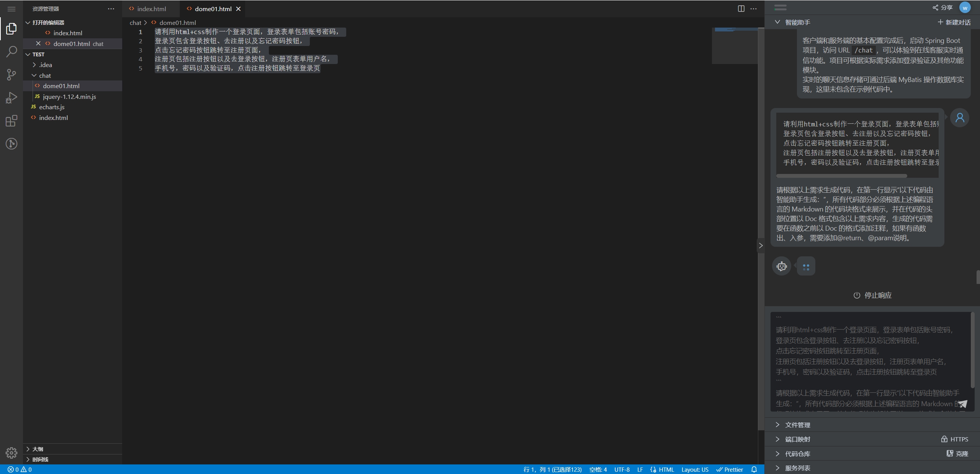
Task: Start a new conversation (新建对话)
Action: pos(954,22)
